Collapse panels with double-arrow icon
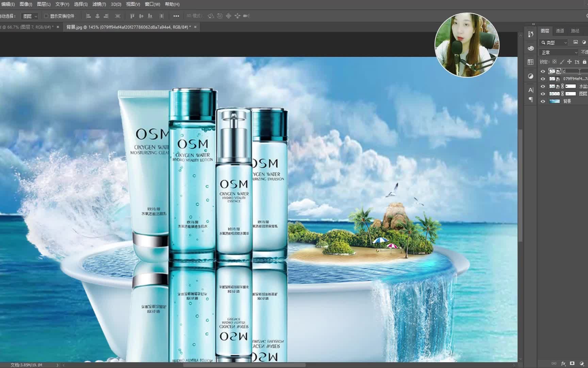588x368 pixels. 533,24
